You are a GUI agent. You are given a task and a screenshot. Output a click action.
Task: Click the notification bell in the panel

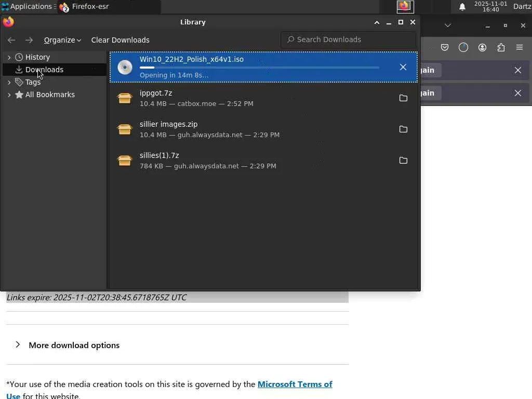coord(462,7)
